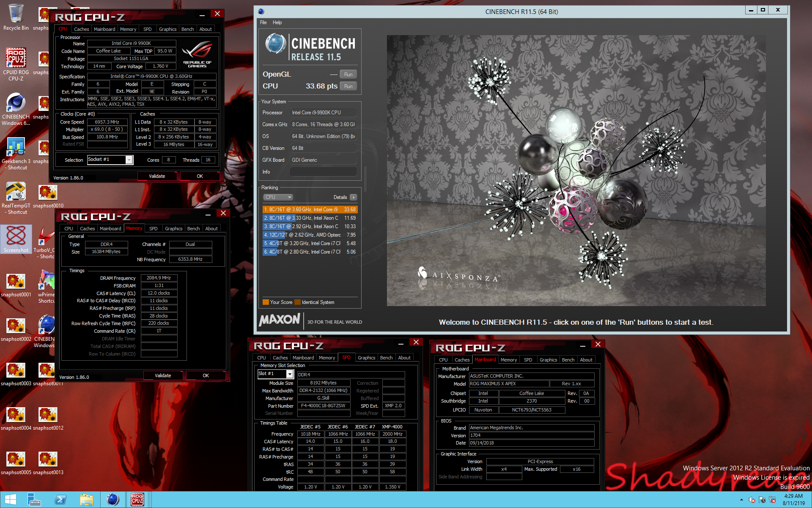The image size is (812, 508).
Task: Select the AMD Opteron 12C/12T ranking row
Action: click(x=310, y=235)
